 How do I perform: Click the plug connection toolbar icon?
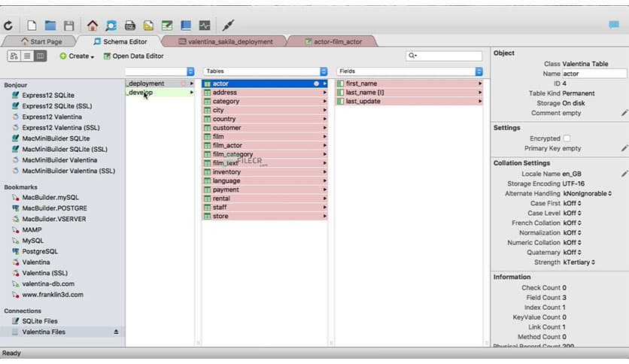click(228, 26)
